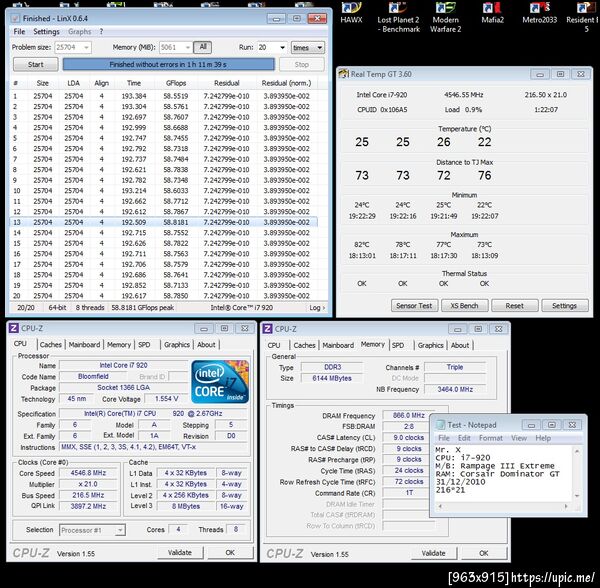Click the Reset button in Real Temp
Screen dimensions: 600x588
(x=514, y=306)
